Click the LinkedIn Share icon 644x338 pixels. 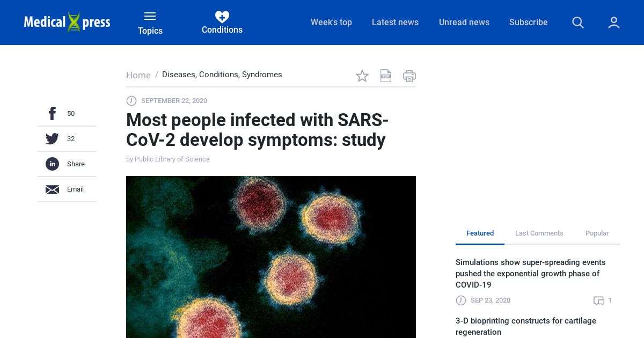[x=52, y=164]
